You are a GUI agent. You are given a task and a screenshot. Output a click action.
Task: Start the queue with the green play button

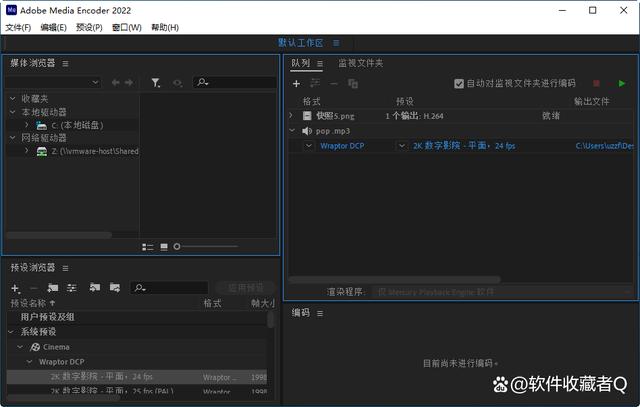622,83
